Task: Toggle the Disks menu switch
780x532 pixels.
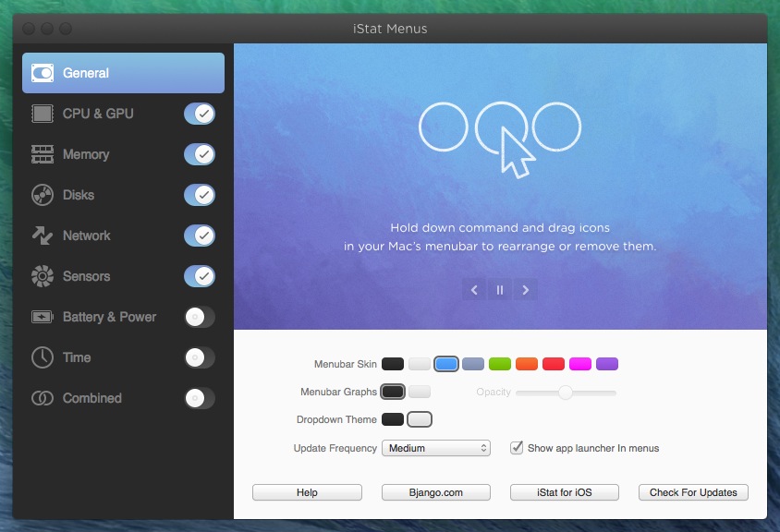Action: [x=200, y=195]
